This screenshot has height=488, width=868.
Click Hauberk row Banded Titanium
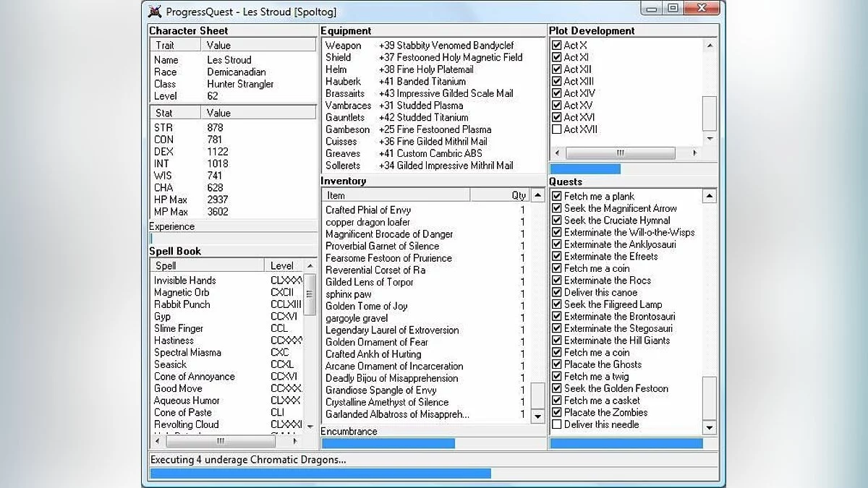point(422,81)
